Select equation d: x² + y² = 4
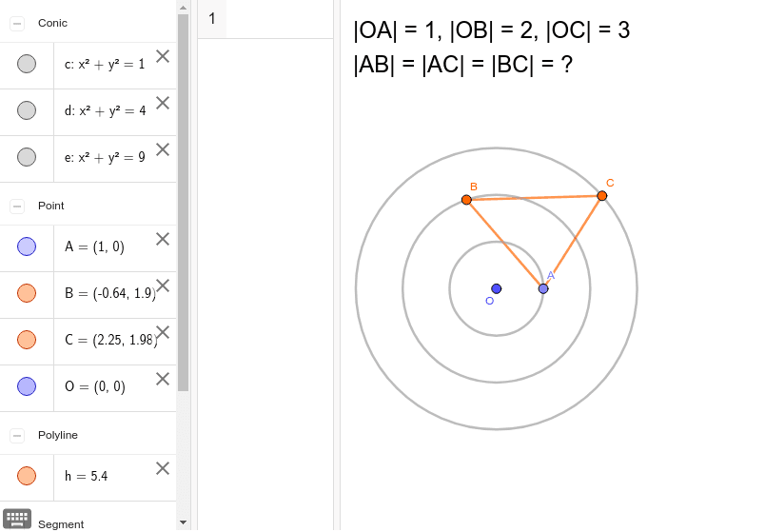Screen dimensions: 765x532 tap(105, 110)
